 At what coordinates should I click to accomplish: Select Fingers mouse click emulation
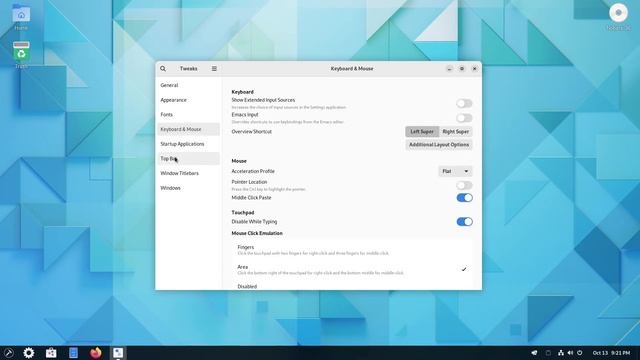click(x=353, y=250)
